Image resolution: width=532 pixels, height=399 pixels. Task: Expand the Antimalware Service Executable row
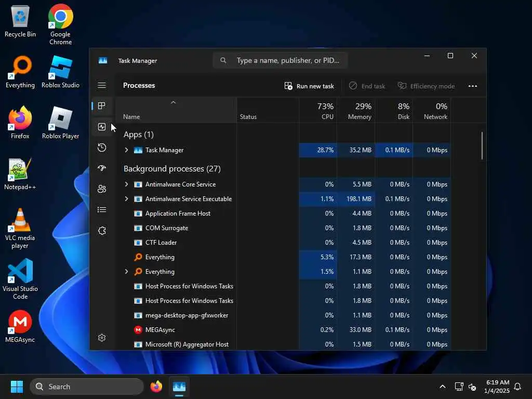click(126, 199)
